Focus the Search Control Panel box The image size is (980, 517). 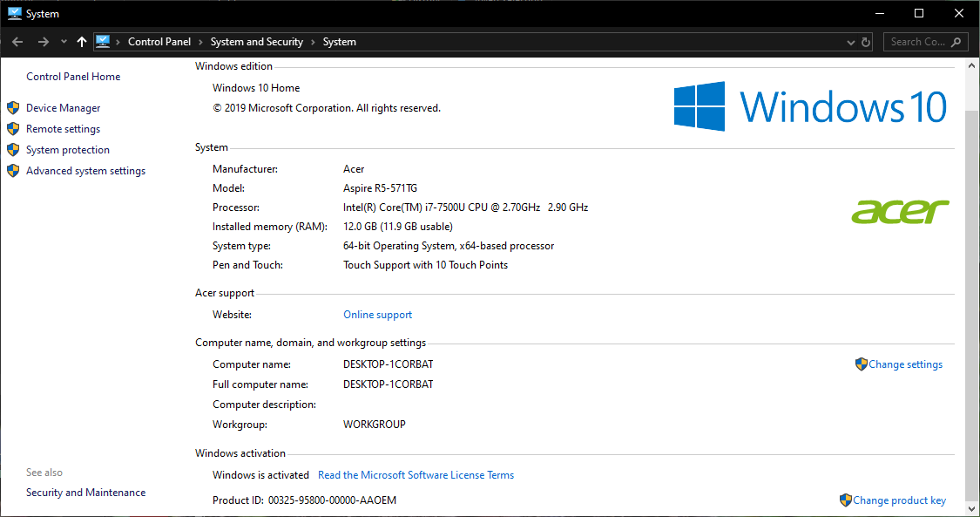click(x=926, y=42)
